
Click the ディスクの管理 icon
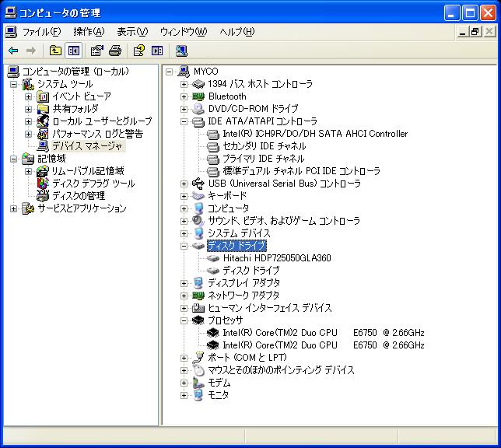click(x=43, y=195)
